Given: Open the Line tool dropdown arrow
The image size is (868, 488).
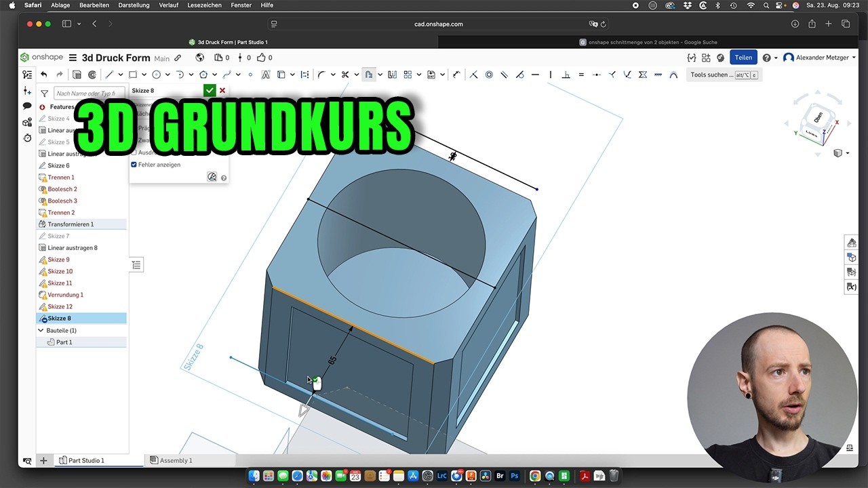Looking at the screenshot, I should coord(121,75).
